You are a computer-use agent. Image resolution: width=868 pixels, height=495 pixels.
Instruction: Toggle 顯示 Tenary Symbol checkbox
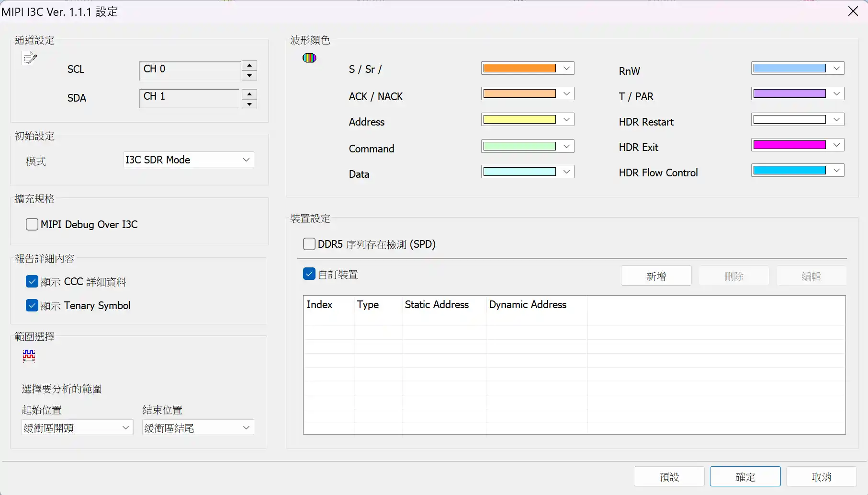tap(32, 305)
